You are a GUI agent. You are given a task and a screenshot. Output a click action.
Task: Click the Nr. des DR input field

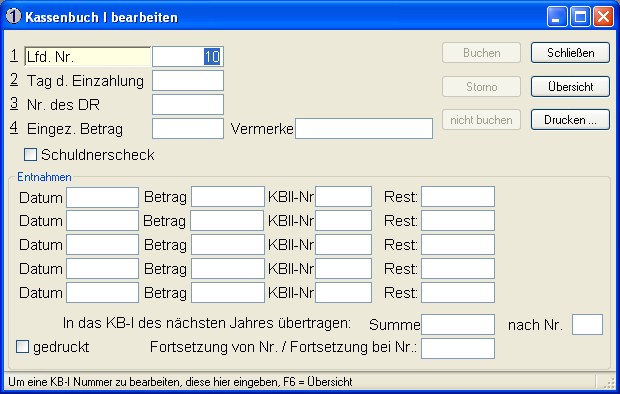point(188,104)
